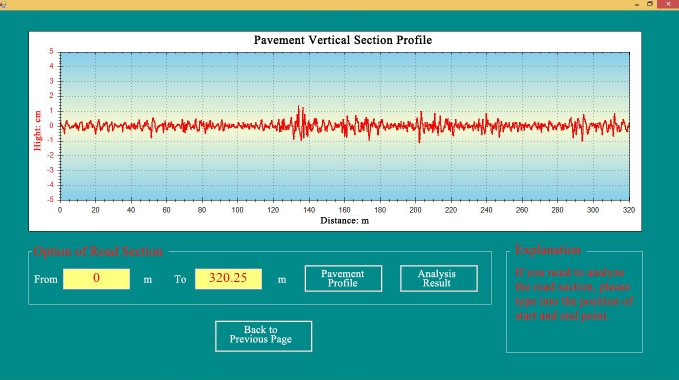This screenshot has height=380, width=679.
Task: Select the To distance field showing 320.25
Action: [x=228, y=279]
